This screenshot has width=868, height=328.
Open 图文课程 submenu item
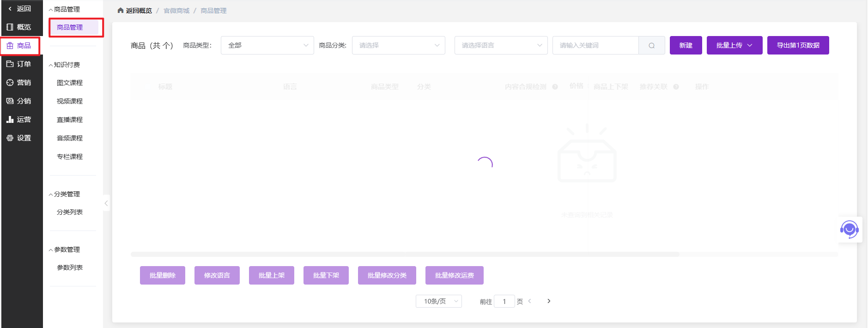coord(70,83)
